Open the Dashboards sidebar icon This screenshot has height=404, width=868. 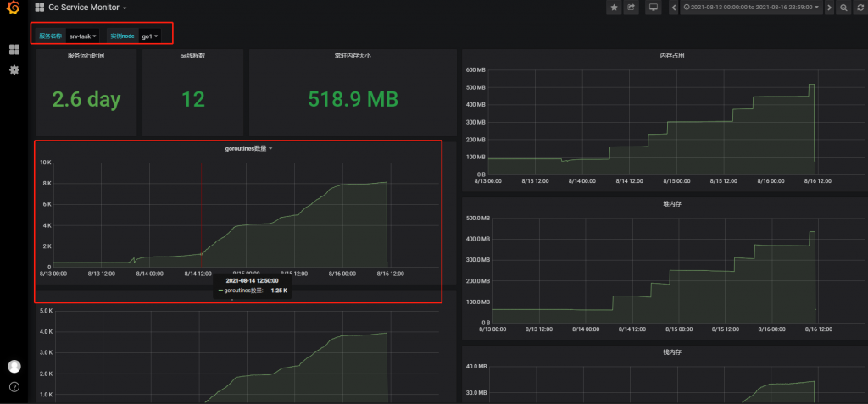[14, 50]
